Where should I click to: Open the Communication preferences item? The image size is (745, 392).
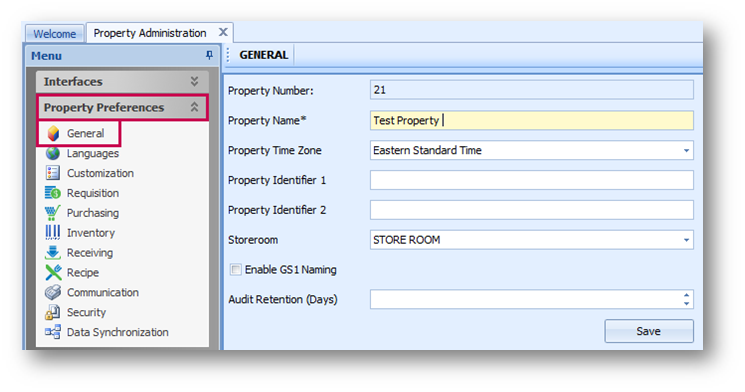(103, 293)
